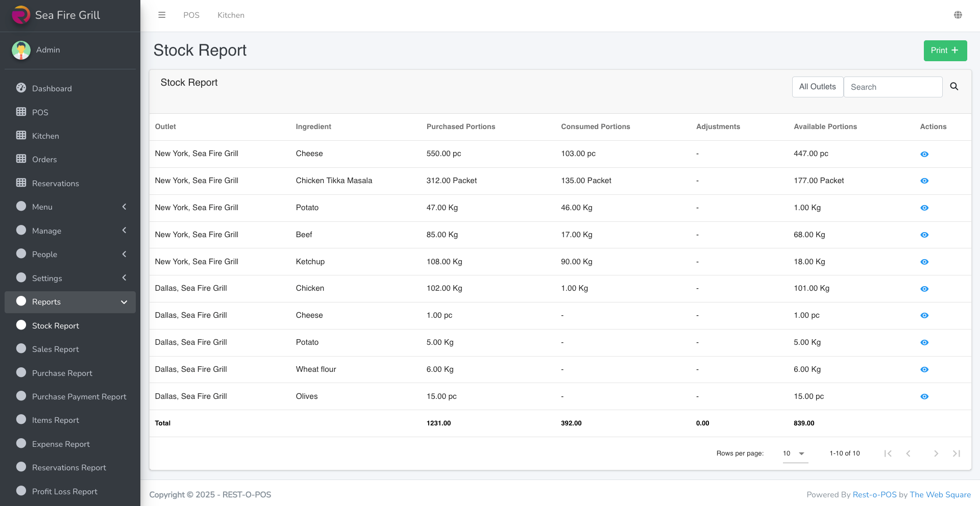980x506 pixels.
Task: Go to next page of results
Action: tap(936, 453)
